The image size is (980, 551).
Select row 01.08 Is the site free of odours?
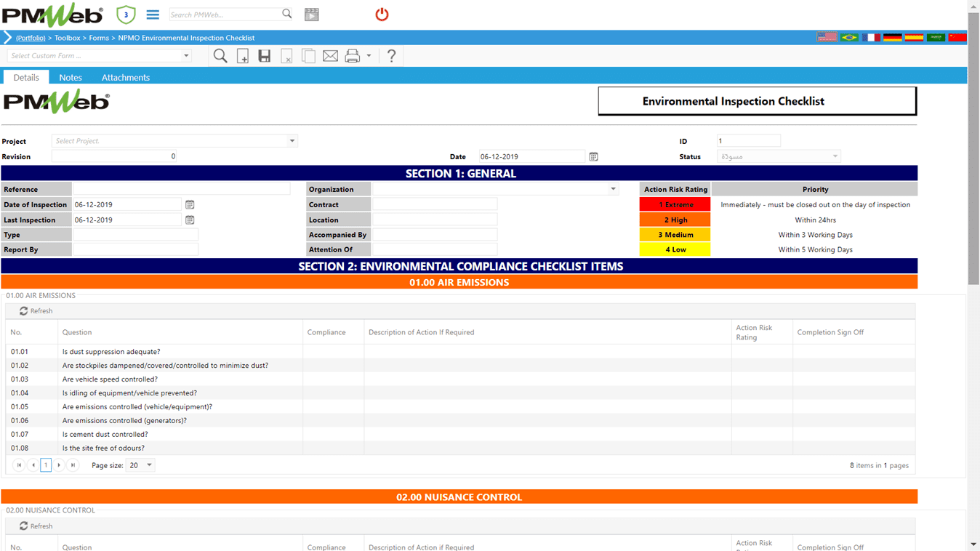460,449
